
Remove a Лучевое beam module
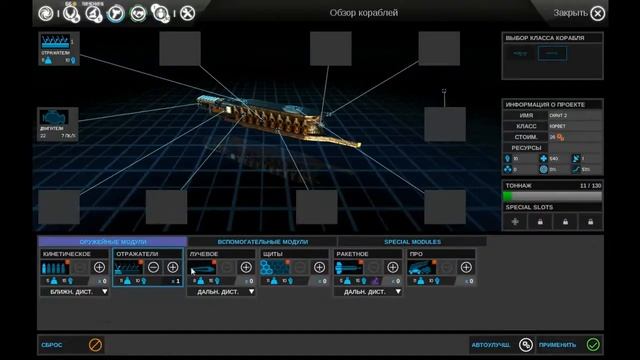pos(227,267)
